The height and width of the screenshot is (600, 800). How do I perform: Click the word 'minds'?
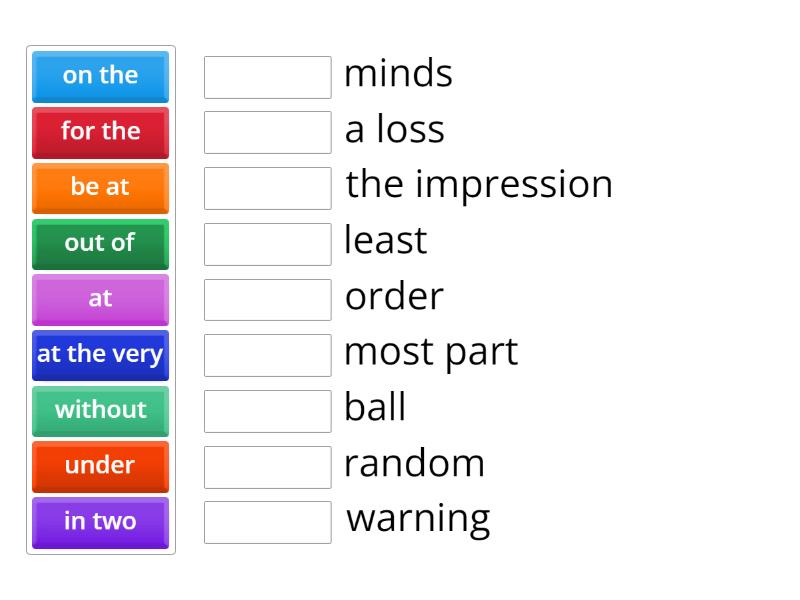(397, 73)
